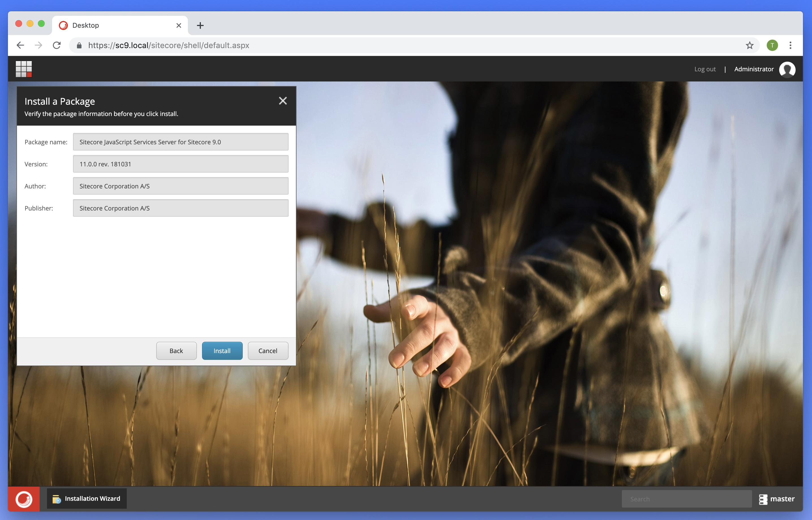Open Chrome's three-dot menu
Screen dimensions: 812x520
790,45
